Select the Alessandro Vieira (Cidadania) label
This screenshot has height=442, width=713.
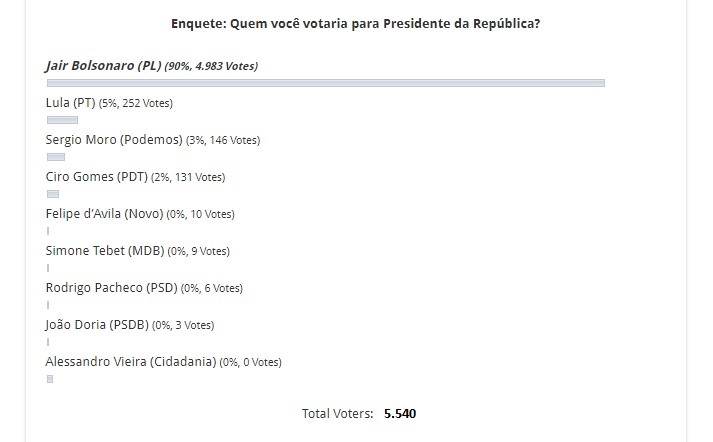[131, 362]
